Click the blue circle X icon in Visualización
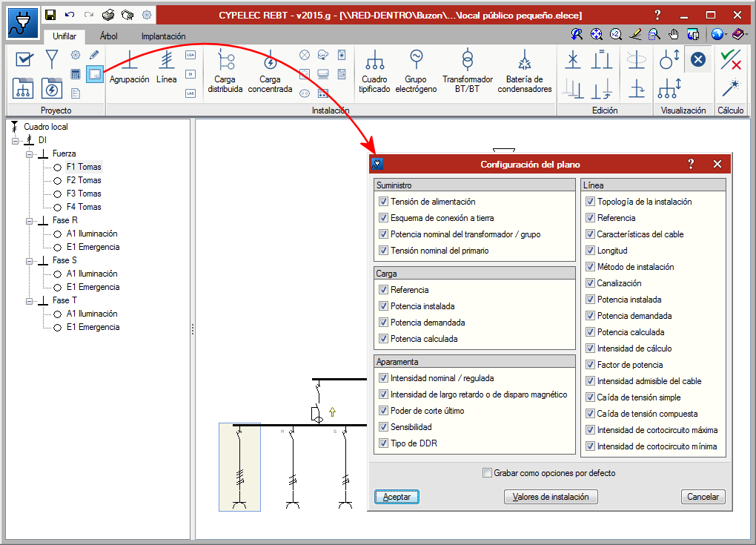756x545 pixels. 698,60
